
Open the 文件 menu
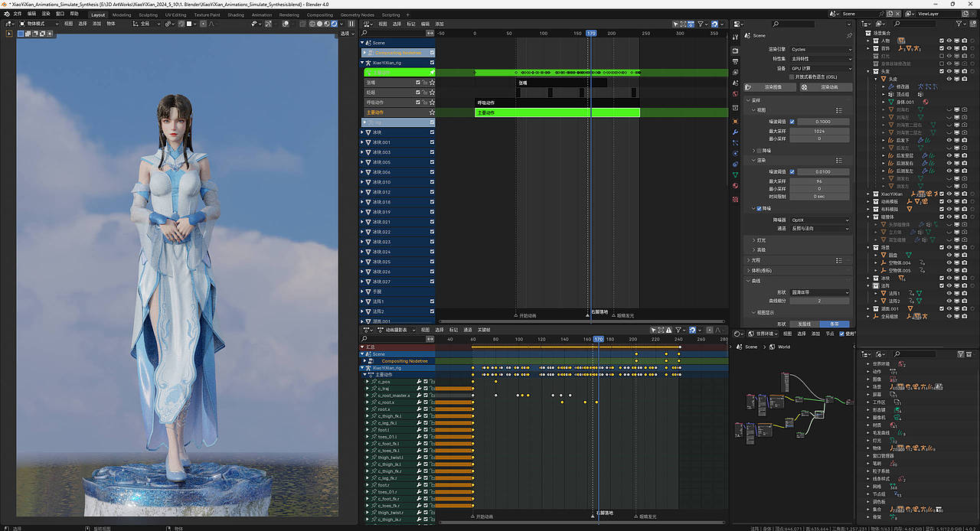pyautogui.click(x=18, y=14)
